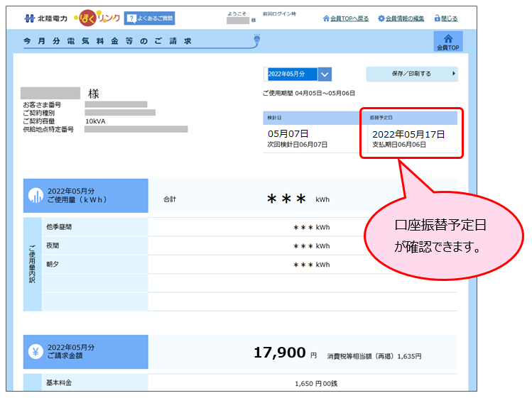Viewport: 532px width, 398px height.
Task: Click the 振替予定日 header cell
Action: click(x=410, y=118)
